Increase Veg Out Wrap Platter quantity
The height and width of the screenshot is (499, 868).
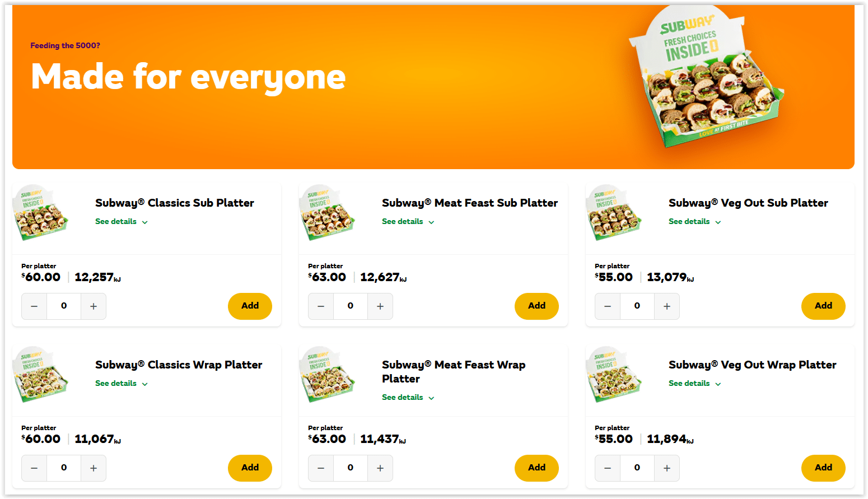[666, 468]
